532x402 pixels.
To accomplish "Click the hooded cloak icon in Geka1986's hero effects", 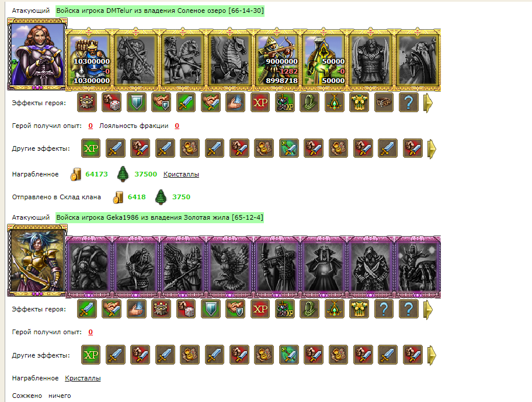I will click(x=310, y=309).
